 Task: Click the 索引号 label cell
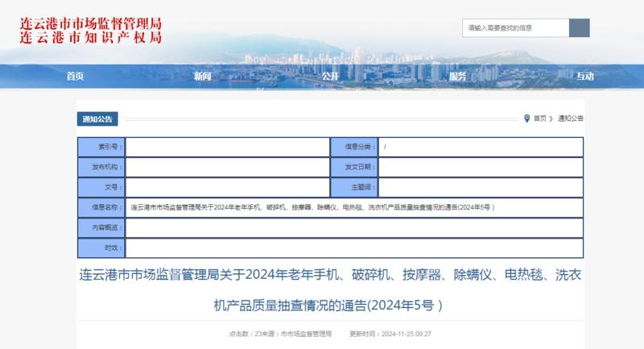(101, 147)
